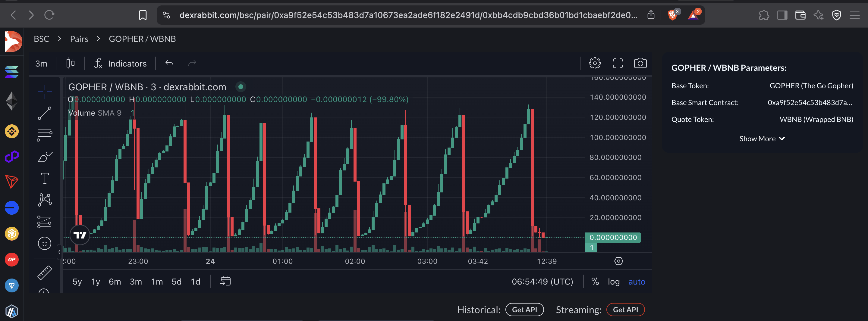Viewport: 868px width, 321px height.
Task: Open GOPHER (The Go Gopher) token link
Action: 811,86
